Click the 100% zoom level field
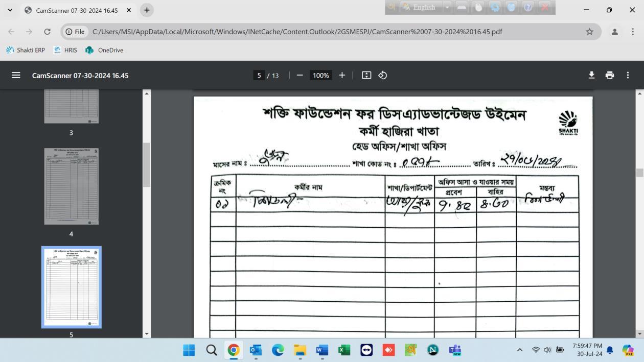 coord(320,75)
